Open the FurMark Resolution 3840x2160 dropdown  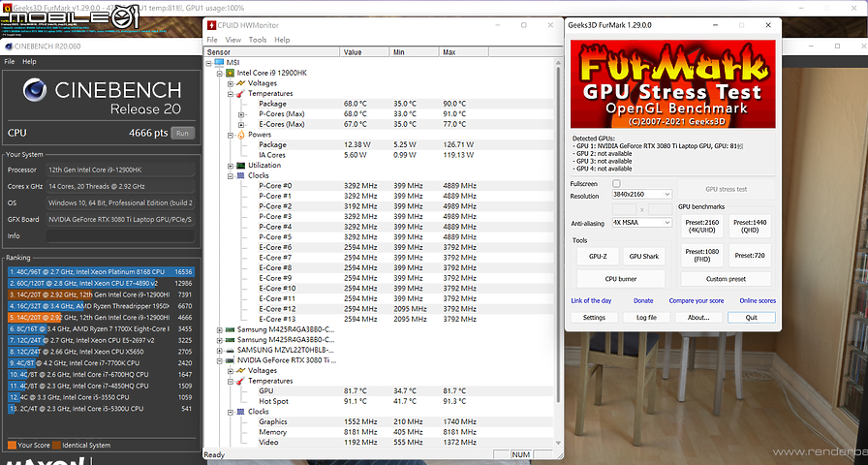pos(641,195)
